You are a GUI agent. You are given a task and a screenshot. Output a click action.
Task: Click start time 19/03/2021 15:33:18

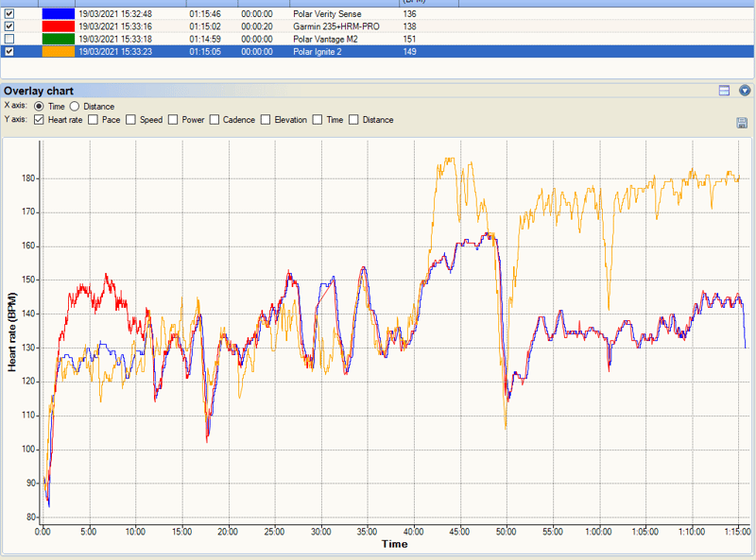[115, 39]
